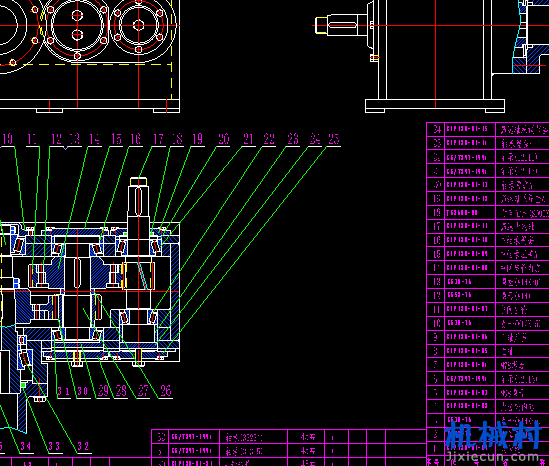Select balloon callout number 24 above the section view
The width and height of the screenshot is (549, 466).
315,139
